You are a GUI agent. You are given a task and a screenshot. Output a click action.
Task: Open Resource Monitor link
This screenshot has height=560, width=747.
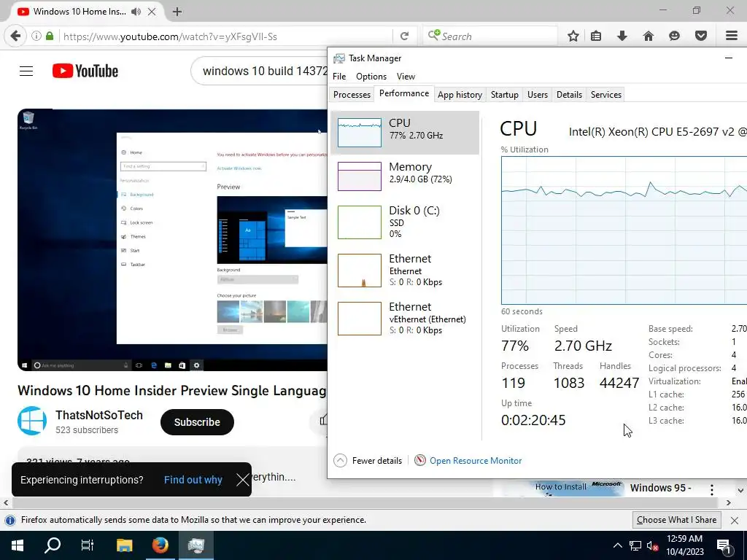coord(476,461)
